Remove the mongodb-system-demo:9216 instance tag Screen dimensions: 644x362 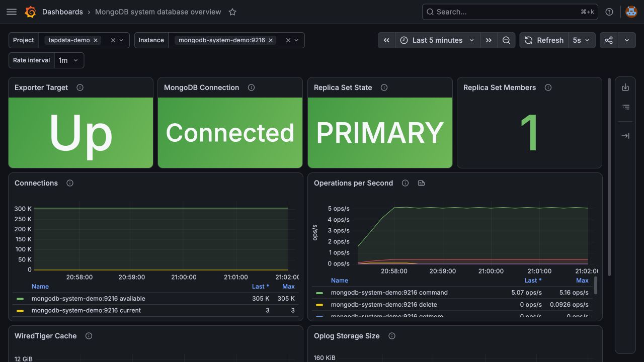[x=271, y=40]
